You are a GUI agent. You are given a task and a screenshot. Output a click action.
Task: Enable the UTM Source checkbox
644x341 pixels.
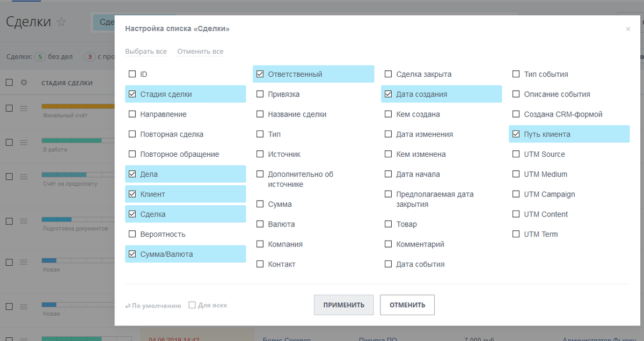tap(515, 154)
